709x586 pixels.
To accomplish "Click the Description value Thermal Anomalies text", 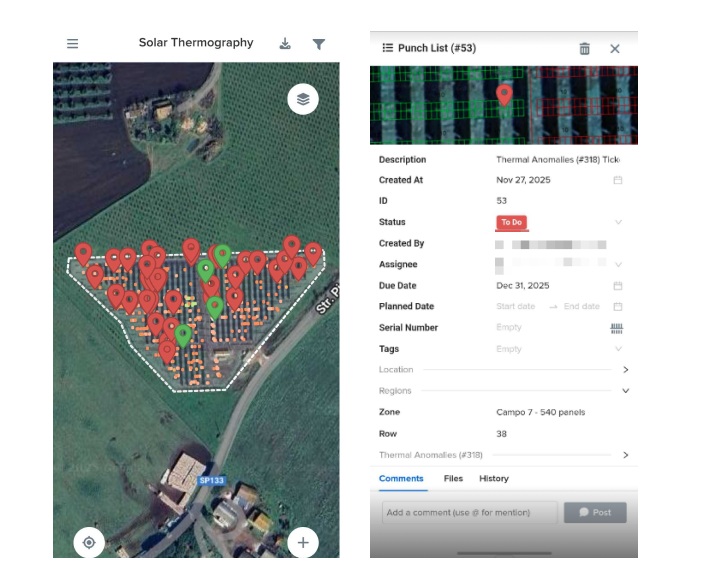I will (x=558, y=160).
